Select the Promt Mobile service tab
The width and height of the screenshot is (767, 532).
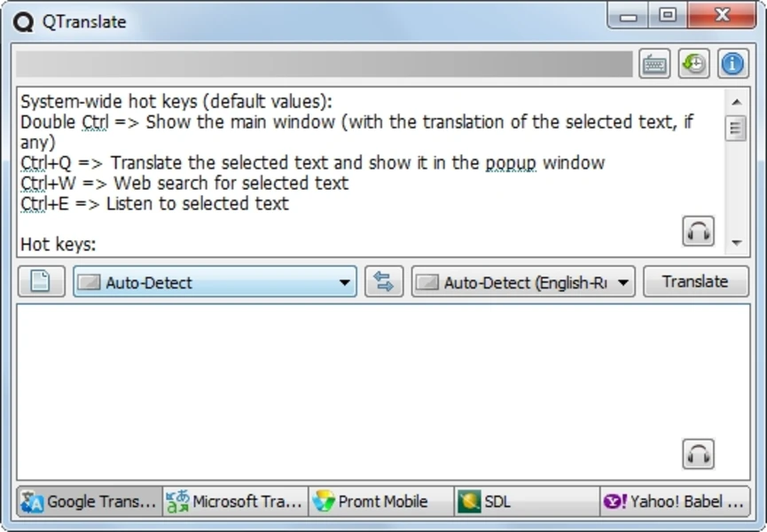point(381,502)
